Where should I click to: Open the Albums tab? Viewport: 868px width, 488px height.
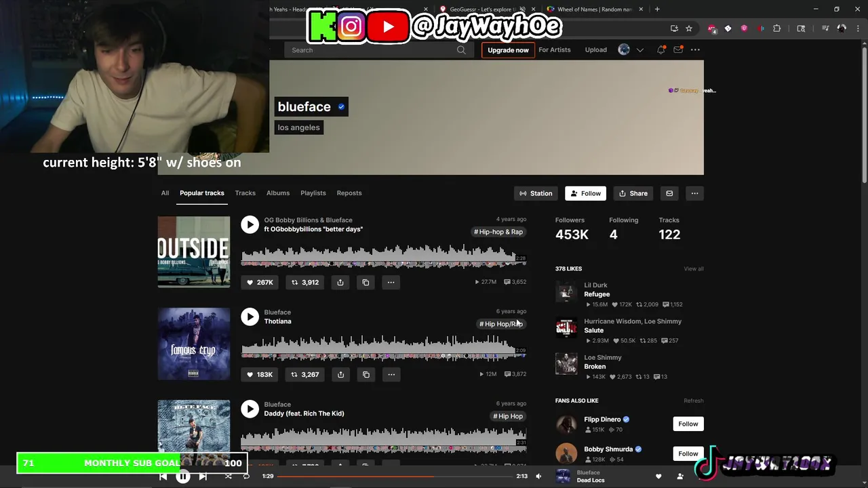click(278, 193)
